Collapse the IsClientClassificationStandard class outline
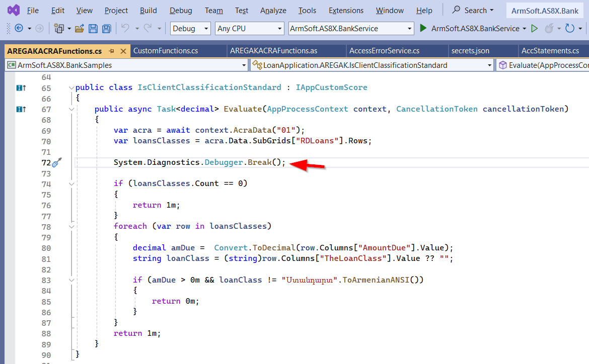The image size is (589, 364). click(x=71, y=87)
